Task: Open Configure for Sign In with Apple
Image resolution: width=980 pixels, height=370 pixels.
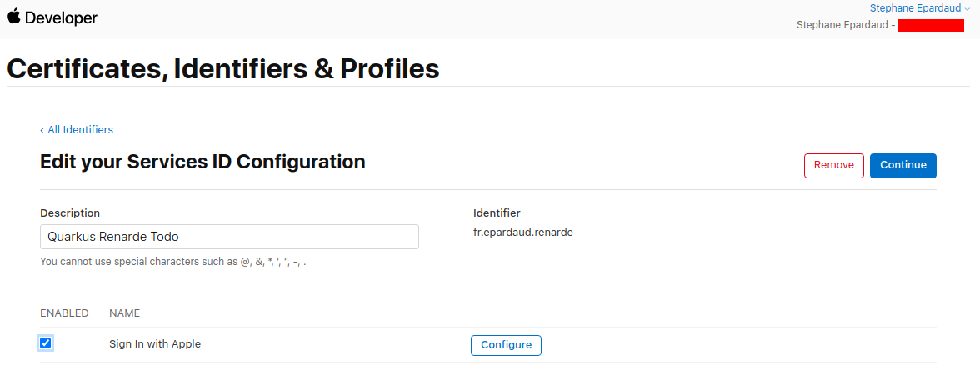Action: click(x=506, y=345)
